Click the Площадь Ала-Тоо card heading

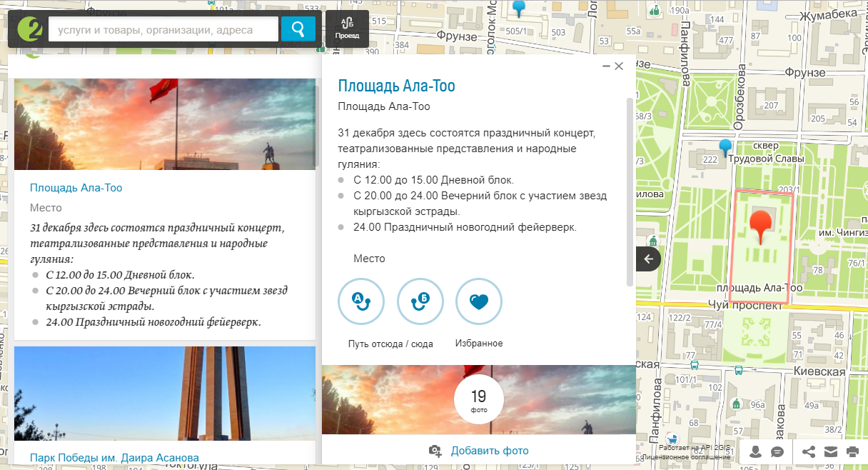[396, 86]
